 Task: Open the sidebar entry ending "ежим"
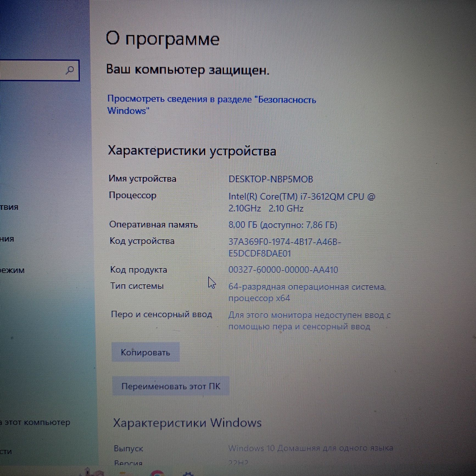[12, 270]
